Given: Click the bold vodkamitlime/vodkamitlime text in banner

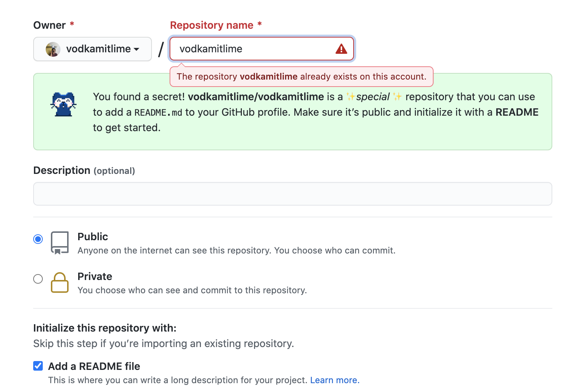Looking at the screenshot, I should [256, 97].
